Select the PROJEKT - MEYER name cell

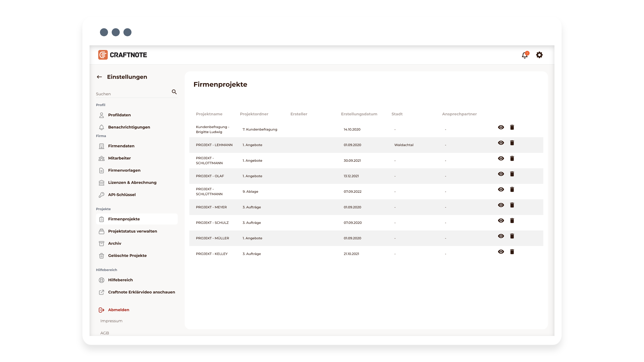tap(211, 207)
